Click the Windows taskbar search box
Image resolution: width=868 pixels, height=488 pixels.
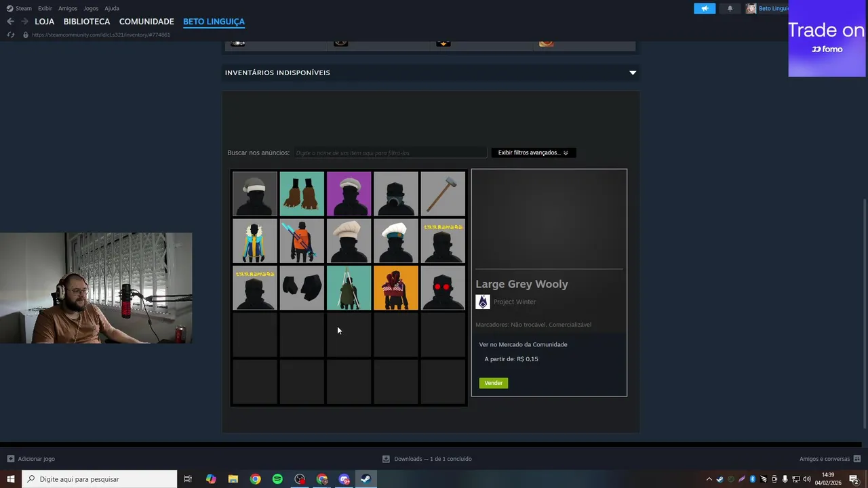click(x=100, y=479)
